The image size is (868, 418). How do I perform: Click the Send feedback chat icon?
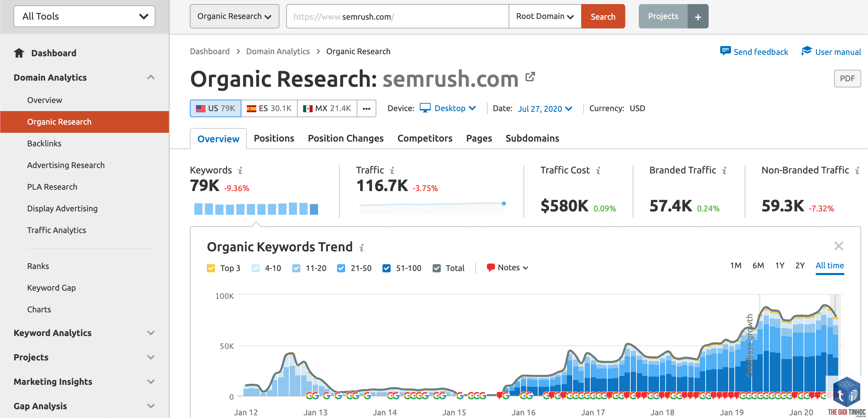point(725,51)
